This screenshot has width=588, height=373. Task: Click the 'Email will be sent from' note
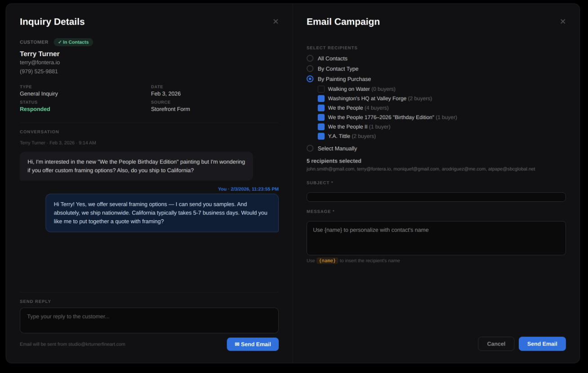pyautogui.click(x=72, y=344)
